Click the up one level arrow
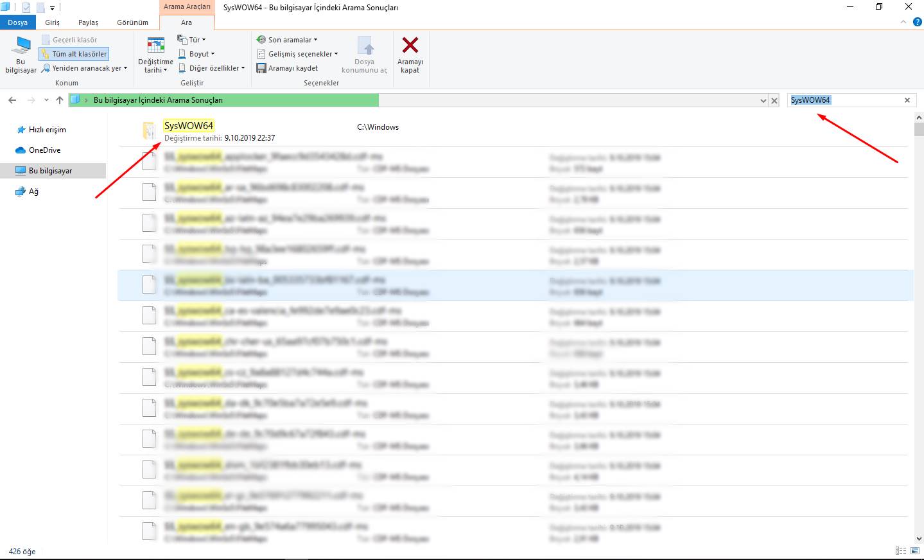Image resolution: width=924 pixels, height=560 pixels. click(x=59, y=100)
